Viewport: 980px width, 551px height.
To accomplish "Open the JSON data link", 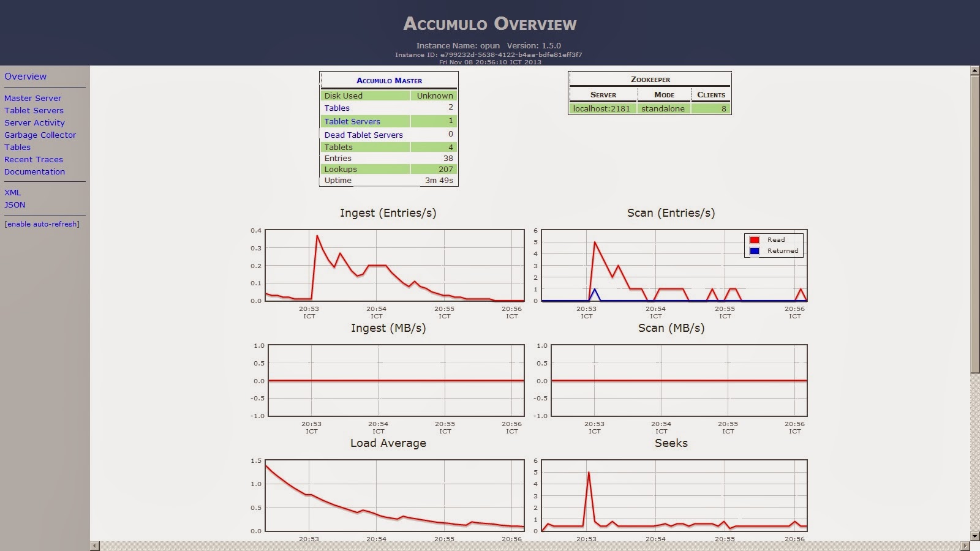I will (15, 204).
